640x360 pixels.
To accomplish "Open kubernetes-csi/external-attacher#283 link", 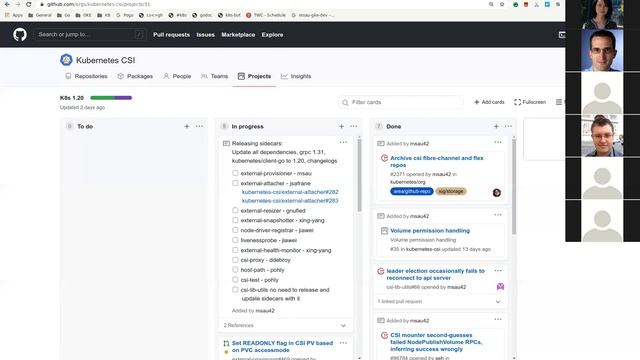I will click(x=290, y=201).
